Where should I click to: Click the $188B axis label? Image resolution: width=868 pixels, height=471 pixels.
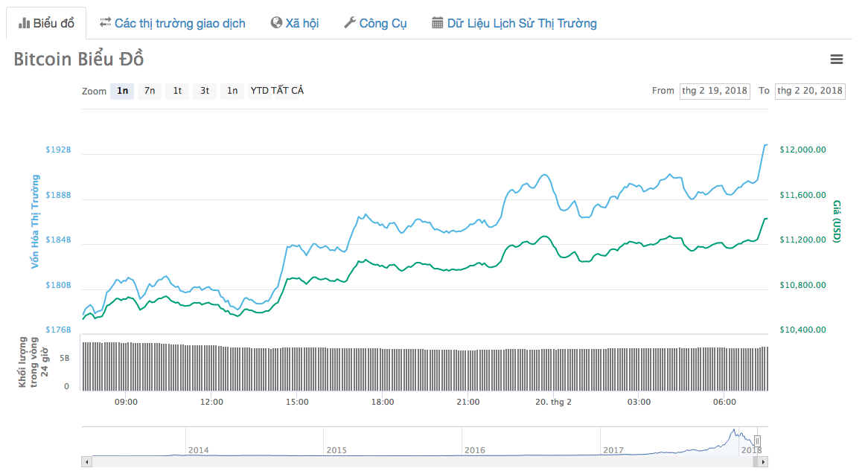click(58, 196)
